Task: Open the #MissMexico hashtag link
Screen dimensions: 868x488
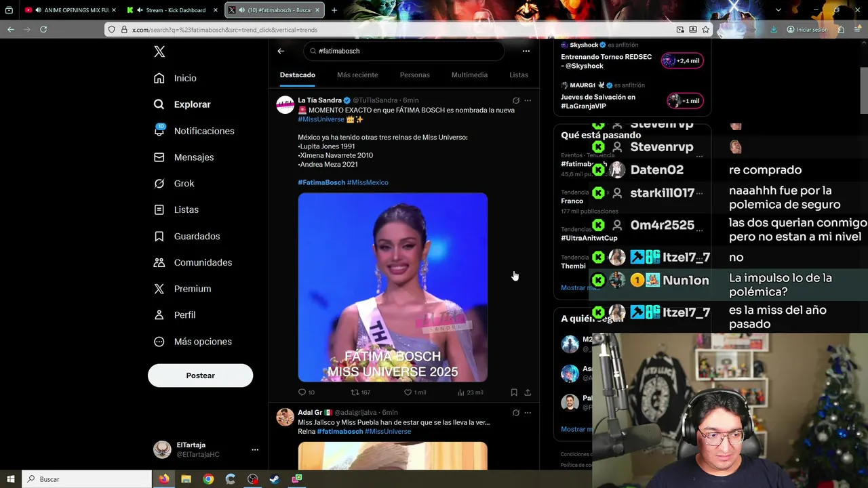Action: [x=368, y=182]
